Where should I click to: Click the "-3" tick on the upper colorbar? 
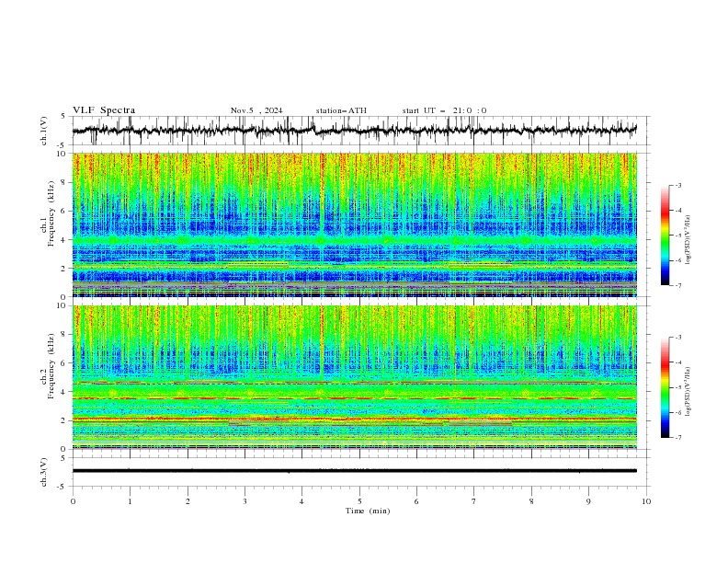(677, 185)
